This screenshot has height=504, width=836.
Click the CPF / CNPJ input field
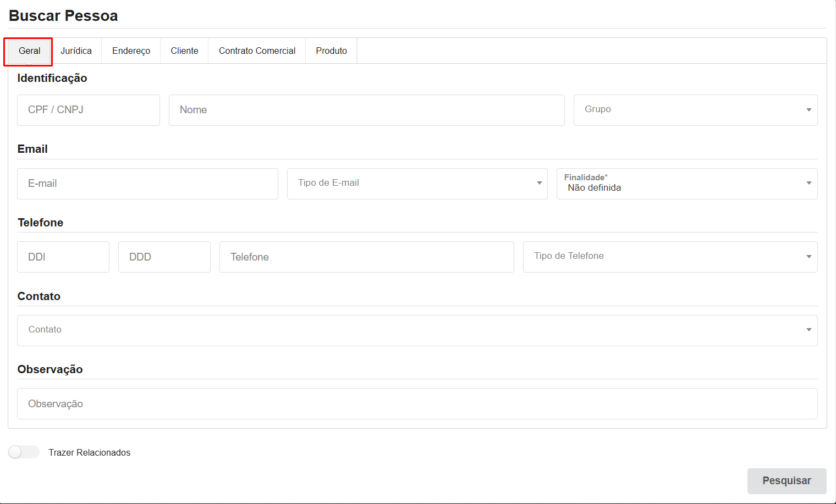coord(89,110)
